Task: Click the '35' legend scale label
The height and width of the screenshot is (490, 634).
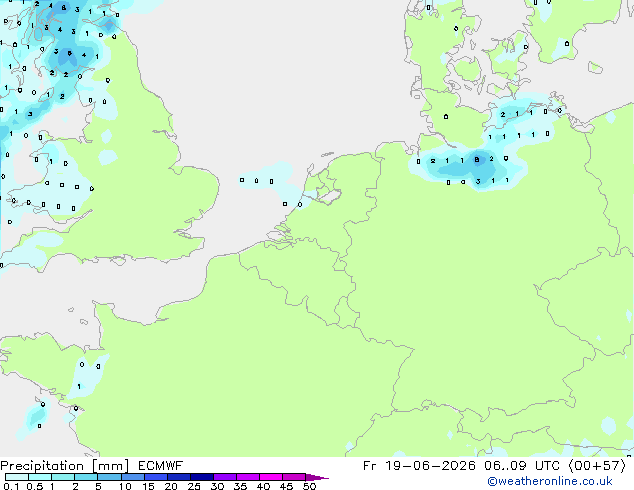Action: coord(240,486)
